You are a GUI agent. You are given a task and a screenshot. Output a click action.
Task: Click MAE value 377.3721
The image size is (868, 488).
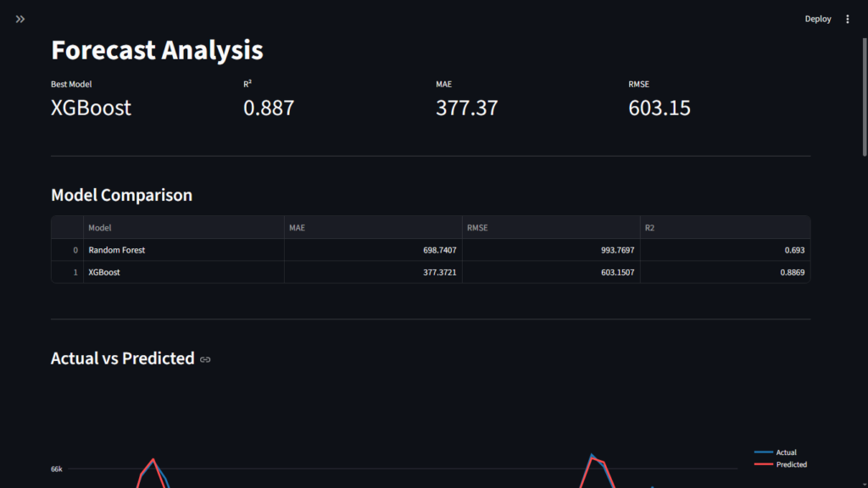373,272
